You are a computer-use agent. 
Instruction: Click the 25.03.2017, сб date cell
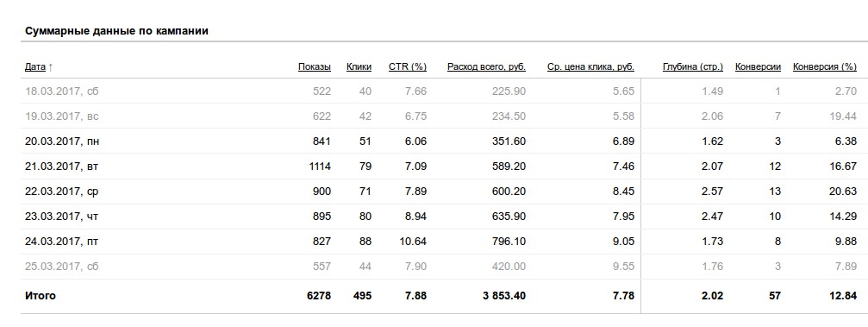61,267
